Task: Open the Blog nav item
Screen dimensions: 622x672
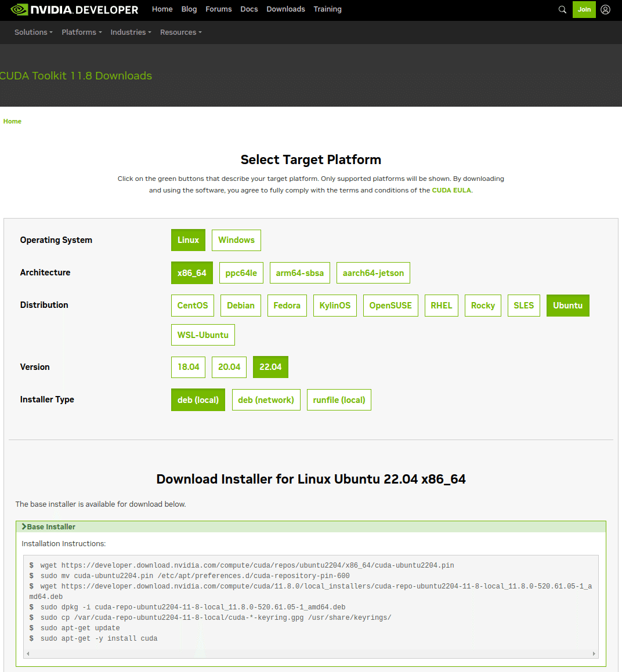Action: [x=189, y=9]
